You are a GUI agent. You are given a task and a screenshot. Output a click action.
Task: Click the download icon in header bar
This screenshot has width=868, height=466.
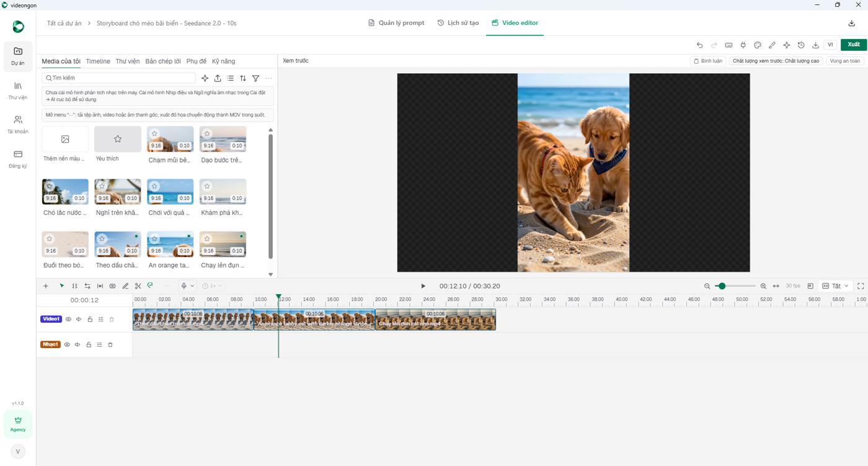point(852,23)
